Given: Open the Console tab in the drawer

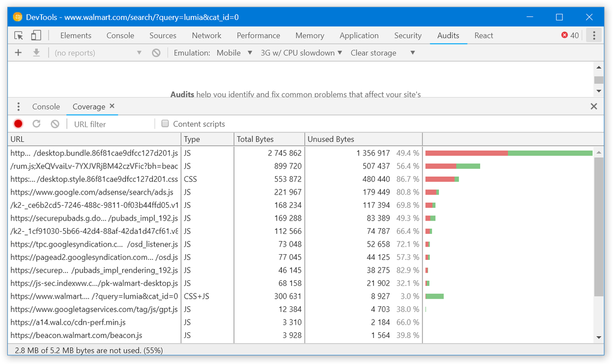Looking at the screenshot, I should (x=46, y=107).
